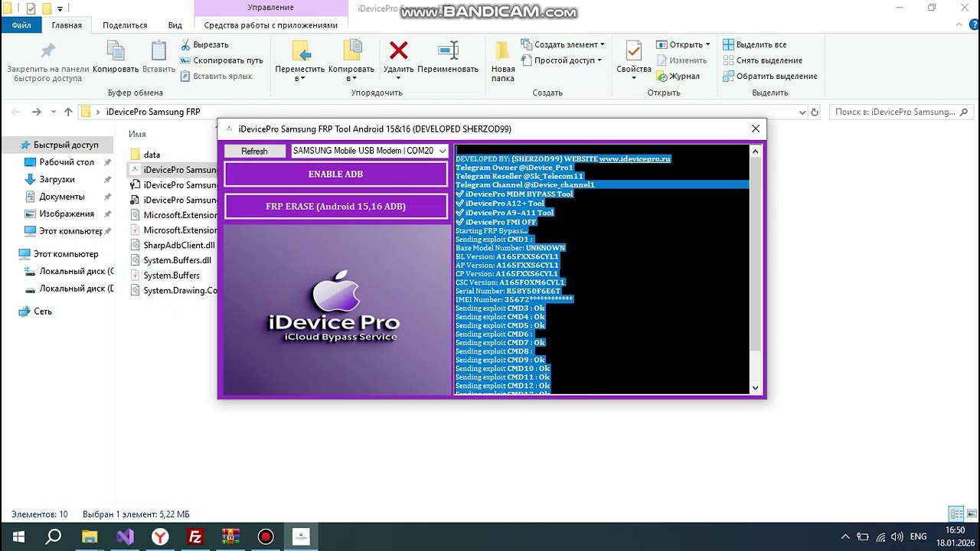Select Загрузки in navigation pane
This screenshot has width=980, height=551.
(x=57, y=179)
